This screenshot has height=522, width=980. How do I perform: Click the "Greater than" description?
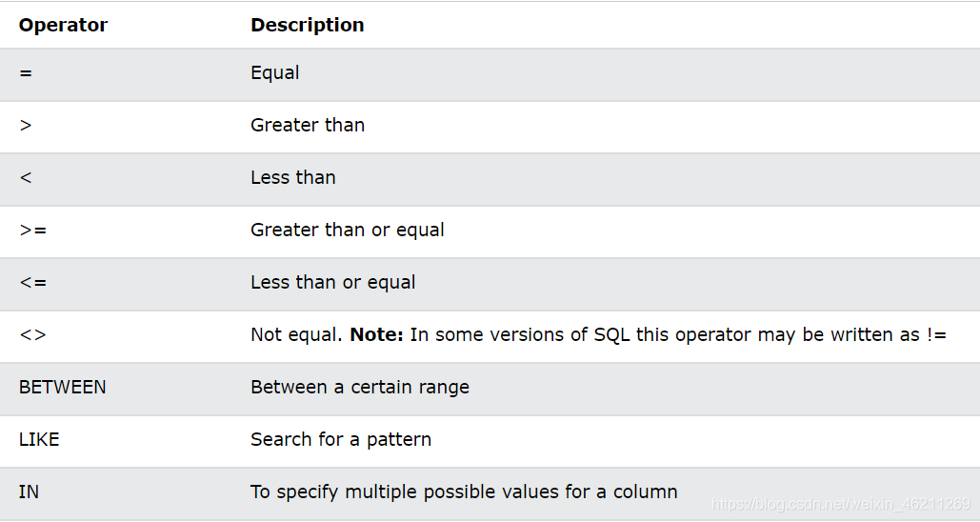(x=308, y=126)
